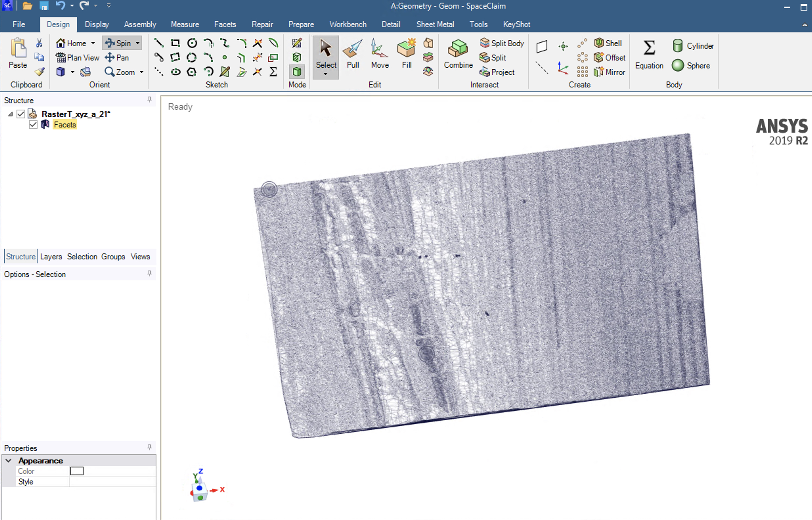Screen dimensions: 812x520
Task: Click the Split Body tool
Action: [502, 43]
